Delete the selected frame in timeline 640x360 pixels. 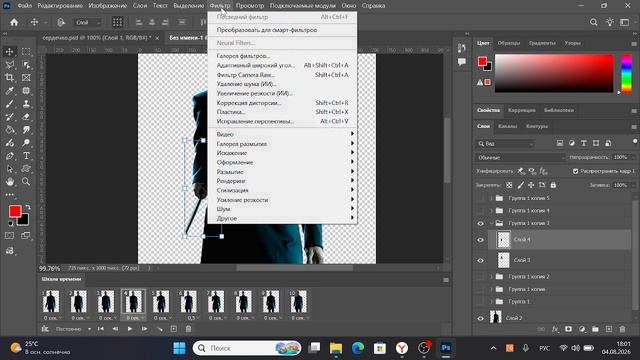[x=188, y=329]
